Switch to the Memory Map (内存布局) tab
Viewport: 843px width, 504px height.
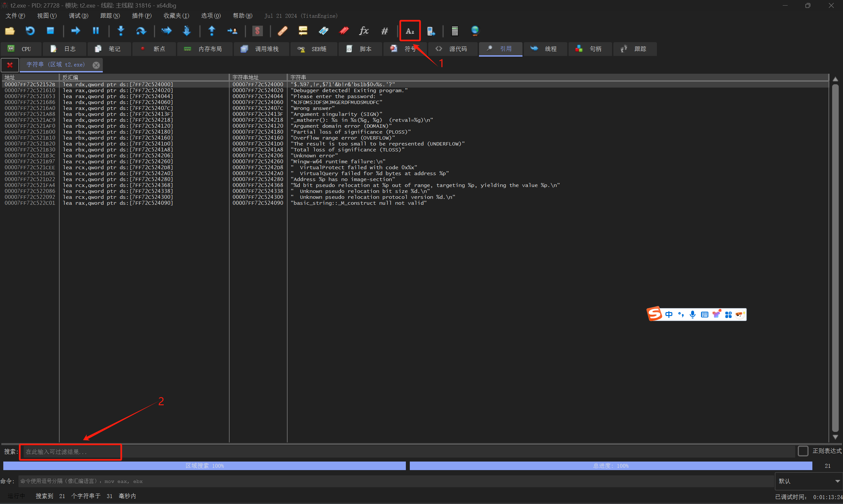pos(205,49)
